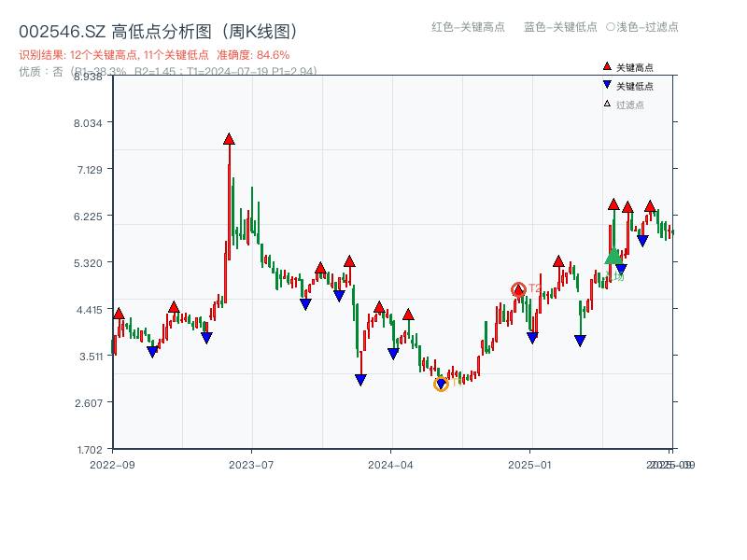Click the red 关键高点 legend triangle
The image size is (747, 560).
[x=607, y=66]
